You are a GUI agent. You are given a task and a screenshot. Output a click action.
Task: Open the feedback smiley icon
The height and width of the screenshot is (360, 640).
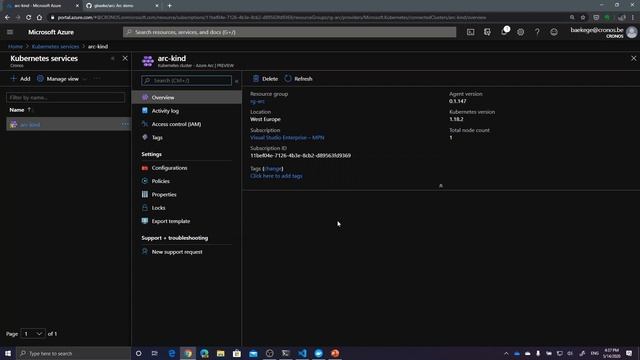click(554, 32)
